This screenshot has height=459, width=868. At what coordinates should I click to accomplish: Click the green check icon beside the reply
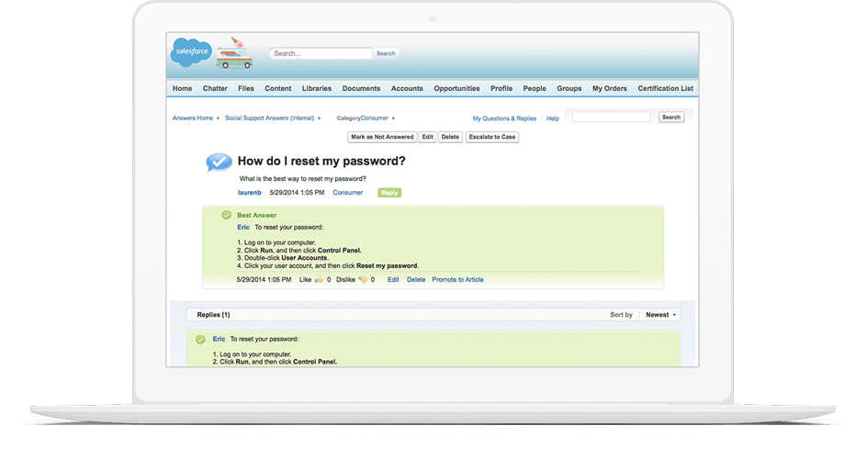[200, 340]
